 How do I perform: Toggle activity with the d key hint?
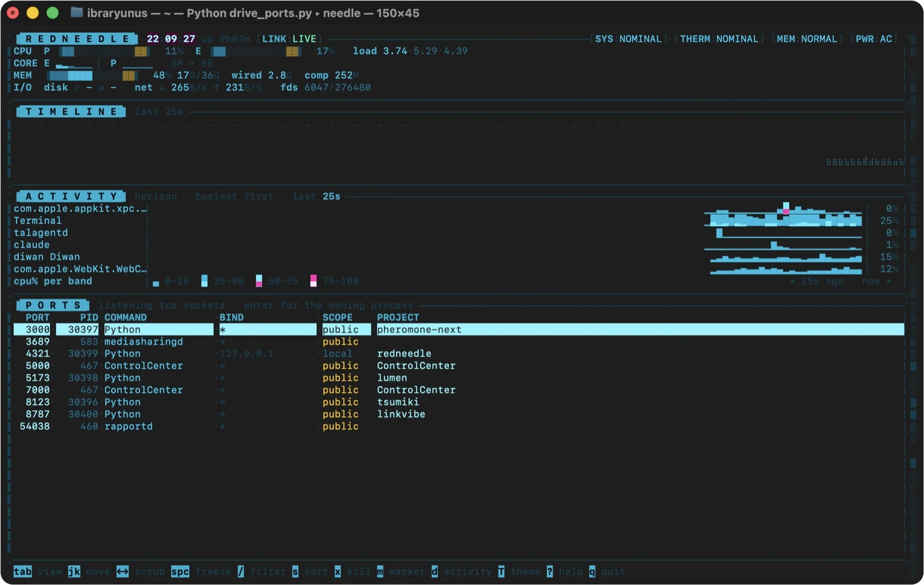[x=434, y=572]
